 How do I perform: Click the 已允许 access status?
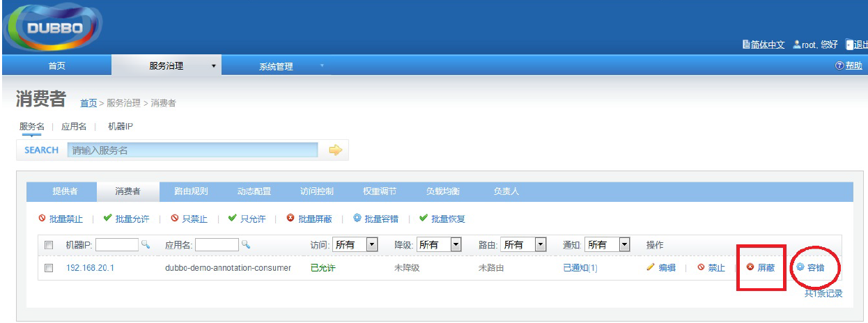[323, 268]
